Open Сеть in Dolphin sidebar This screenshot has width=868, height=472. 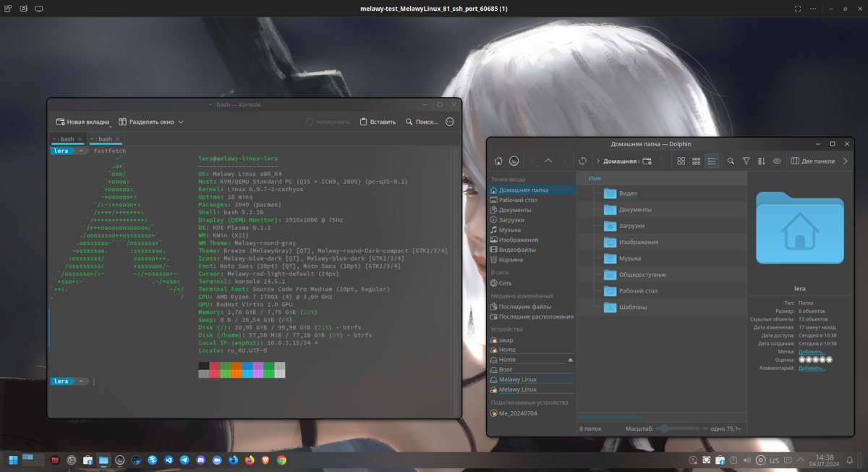(x=532, y=283)
